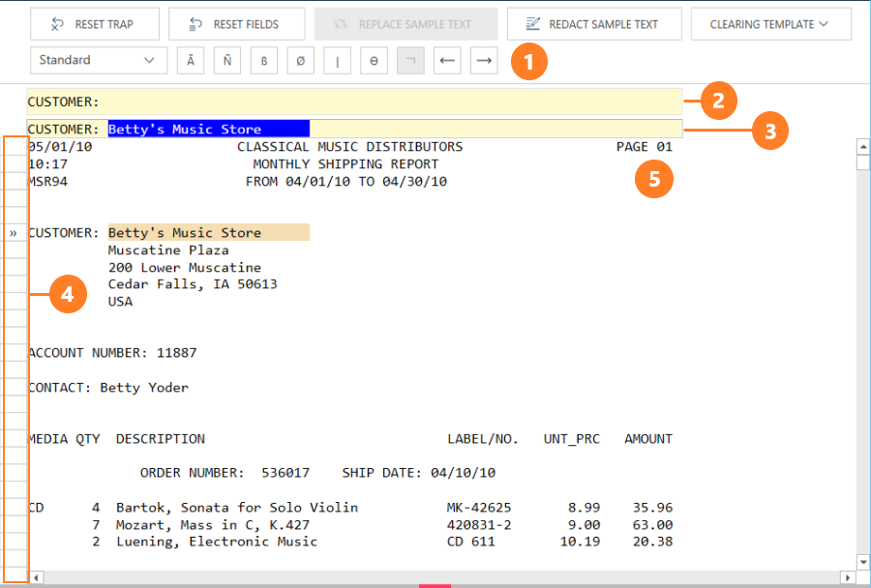The width and height of the screenshot is (871, 588).
Task: Click the vertical bar OR icon
Action: pos(337,60)
